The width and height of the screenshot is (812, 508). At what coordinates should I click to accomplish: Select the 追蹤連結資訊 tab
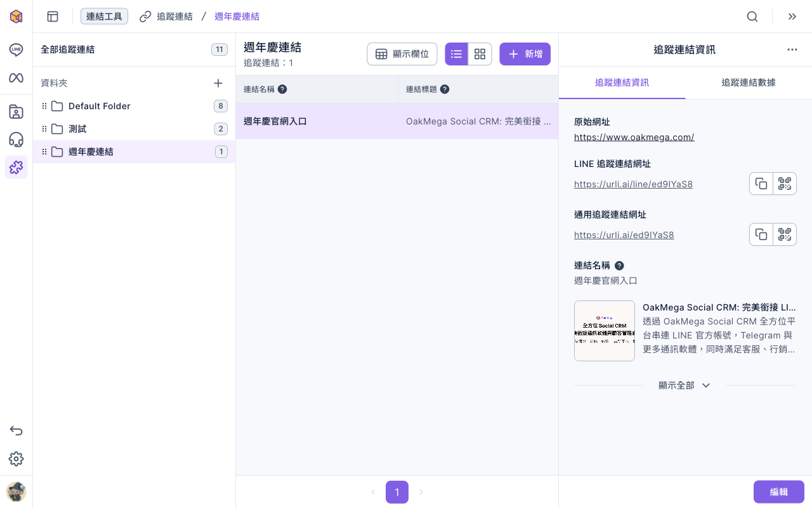622,83
